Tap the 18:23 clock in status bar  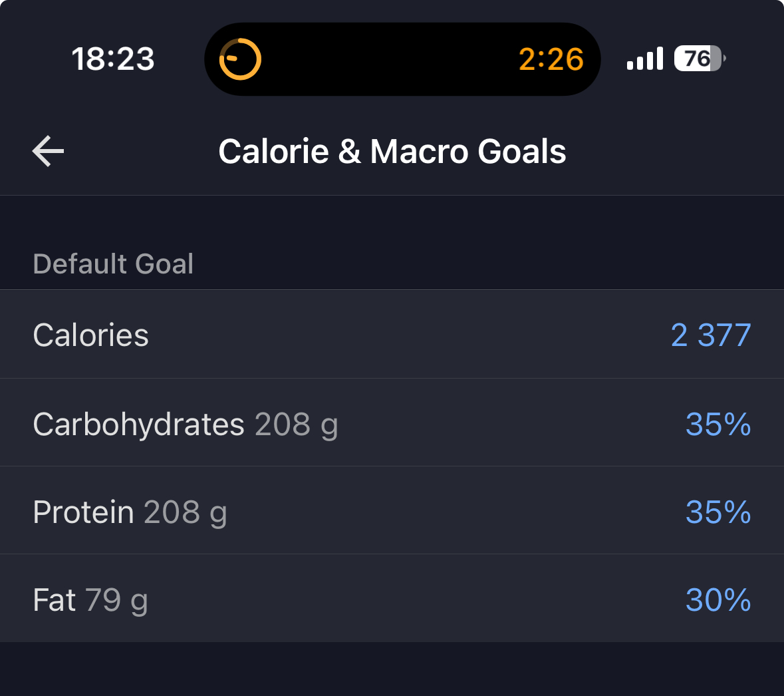[113, 59]
